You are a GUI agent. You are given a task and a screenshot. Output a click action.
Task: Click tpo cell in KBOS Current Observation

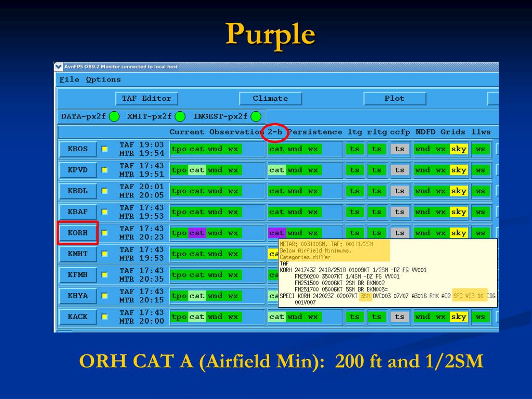tap(179, 149)
